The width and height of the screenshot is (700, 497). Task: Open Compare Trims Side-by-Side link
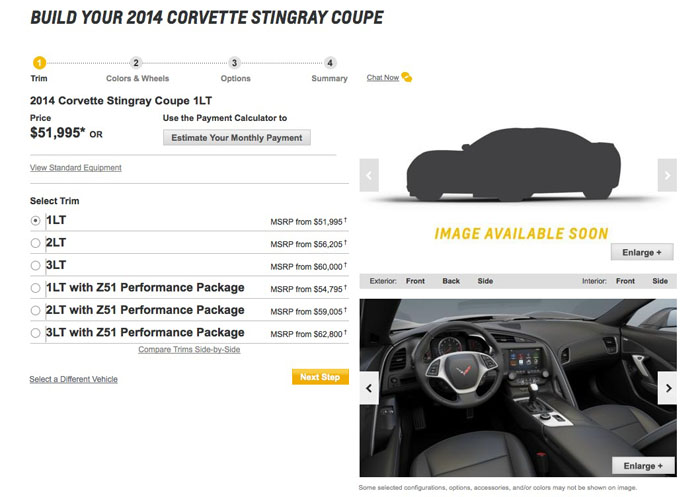coord(189,350)
